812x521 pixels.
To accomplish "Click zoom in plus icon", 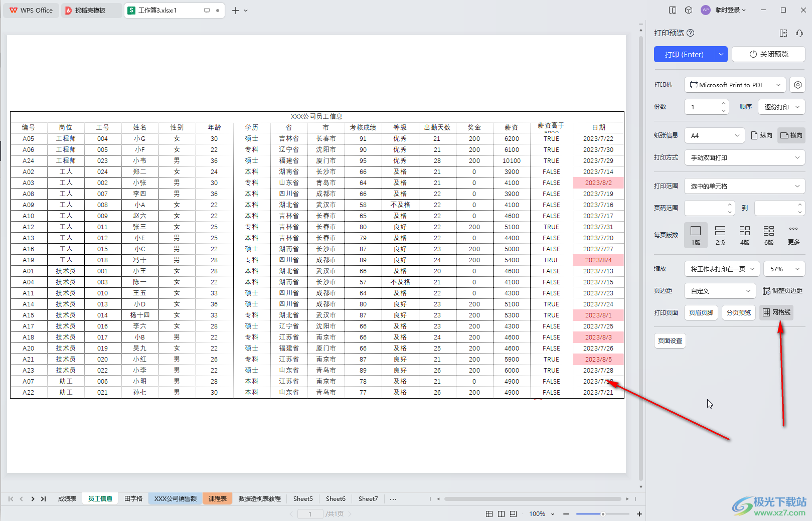I will pyautogui.click(x=639, y=514).
